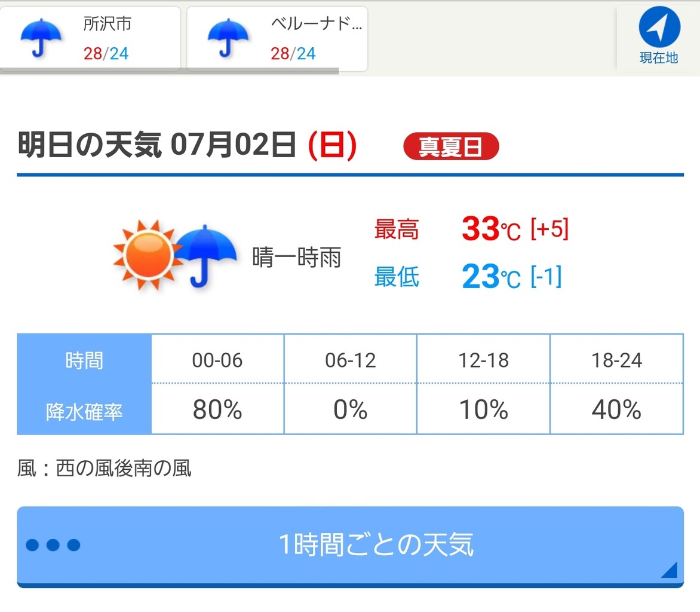Screen dimensions: 700x612
Task: Tap the blue umbrella forecast icon
Action: (206, 256)
